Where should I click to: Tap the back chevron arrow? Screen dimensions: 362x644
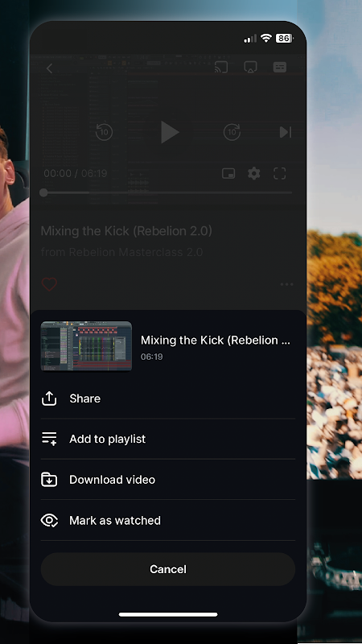[x=49, y=68]
